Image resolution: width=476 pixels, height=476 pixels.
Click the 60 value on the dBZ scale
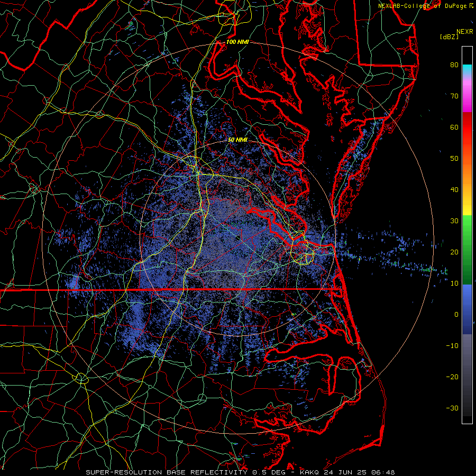click(x=454, y=127)
